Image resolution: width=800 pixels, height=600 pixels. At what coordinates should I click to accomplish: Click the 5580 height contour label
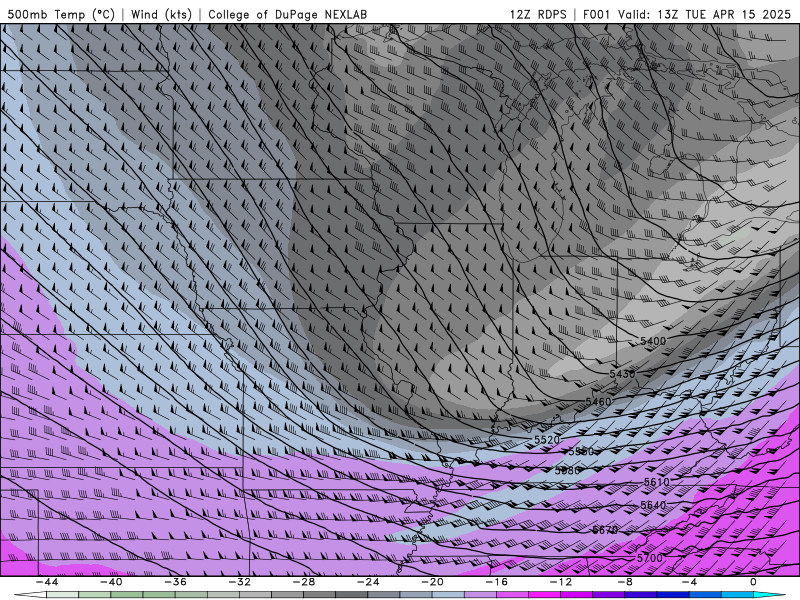coord(567,470)
